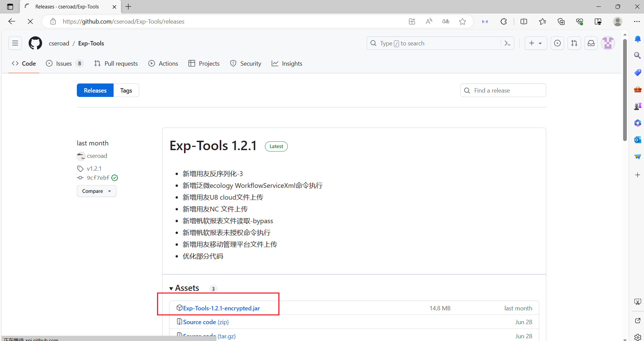Switch to Tags view
The image size is (644, 341).
pyautogui.click(x=126, y=90)
